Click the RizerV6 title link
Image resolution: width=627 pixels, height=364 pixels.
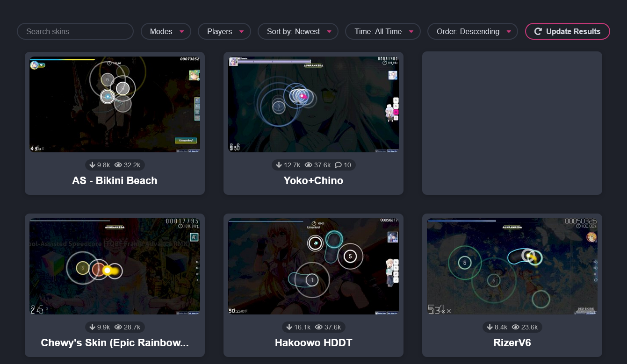pyautogui.click(x=512, y=343)
